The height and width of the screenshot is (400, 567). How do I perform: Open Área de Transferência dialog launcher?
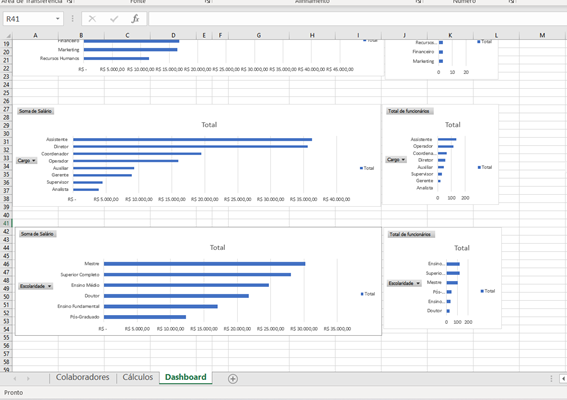pos(69,1)
